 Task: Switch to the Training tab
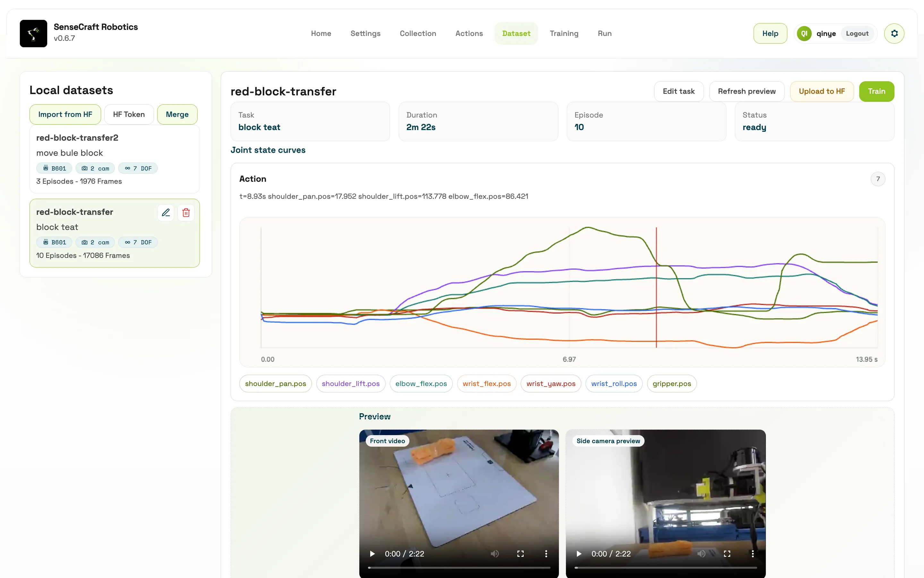[564, 34]
